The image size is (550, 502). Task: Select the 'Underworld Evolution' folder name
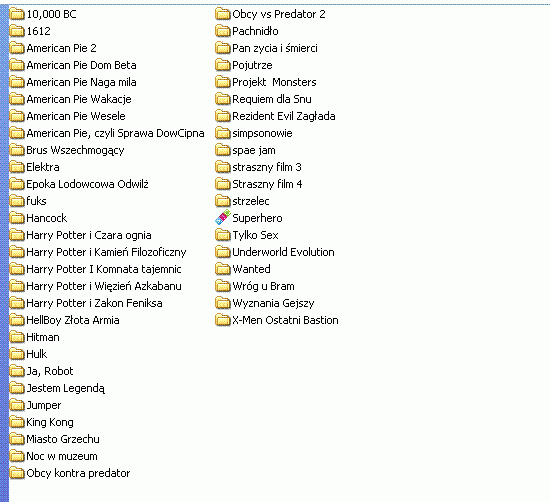tap(283, 252)
